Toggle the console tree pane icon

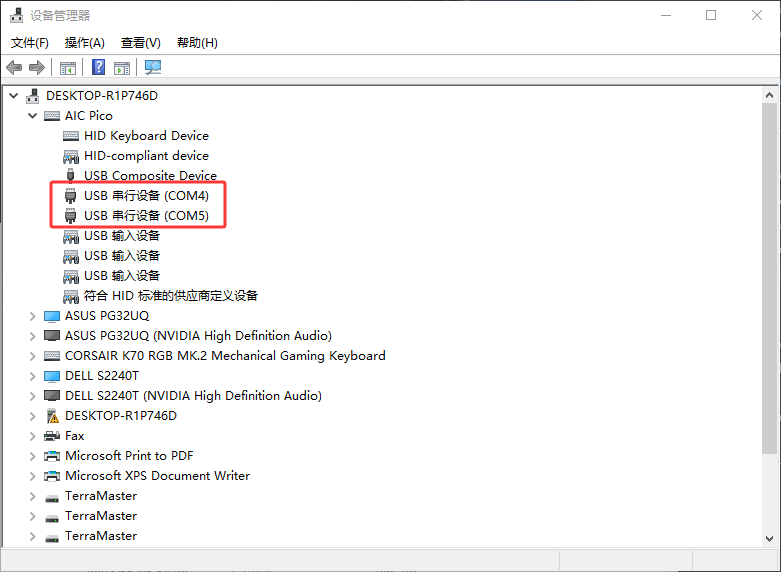coord(68,68)
